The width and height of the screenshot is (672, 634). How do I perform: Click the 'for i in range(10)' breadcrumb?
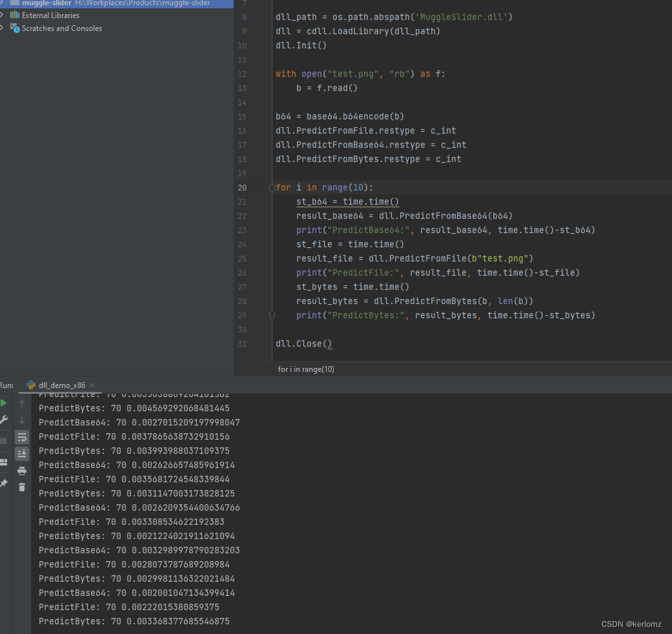[306, 369]
